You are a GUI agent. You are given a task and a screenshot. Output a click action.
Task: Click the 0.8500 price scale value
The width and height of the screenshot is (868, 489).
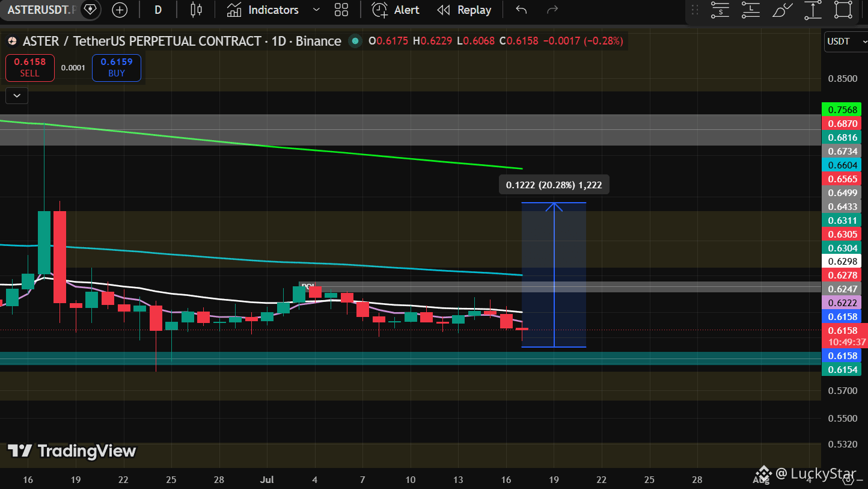(842, 78)
